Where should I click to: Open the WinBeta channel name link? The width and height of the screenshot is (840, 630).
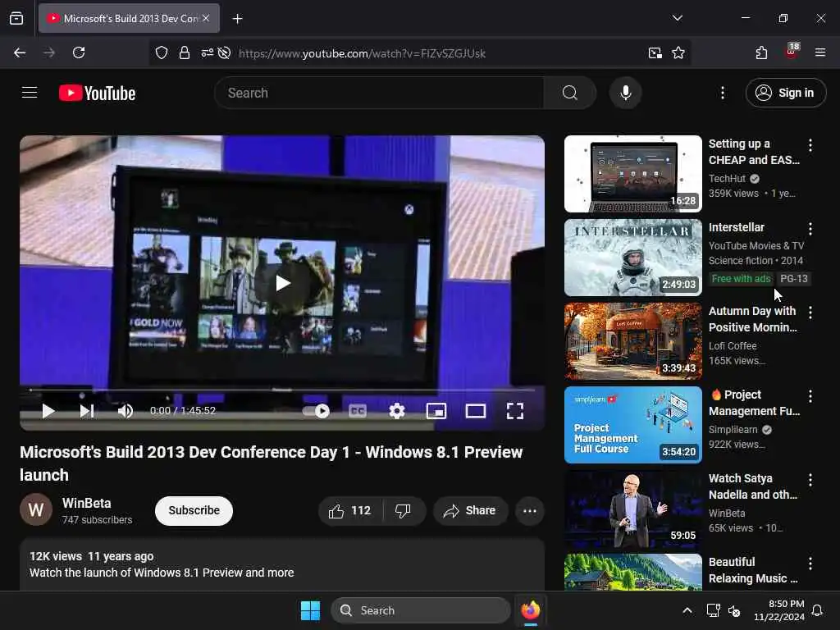click(x=87, y=503)
